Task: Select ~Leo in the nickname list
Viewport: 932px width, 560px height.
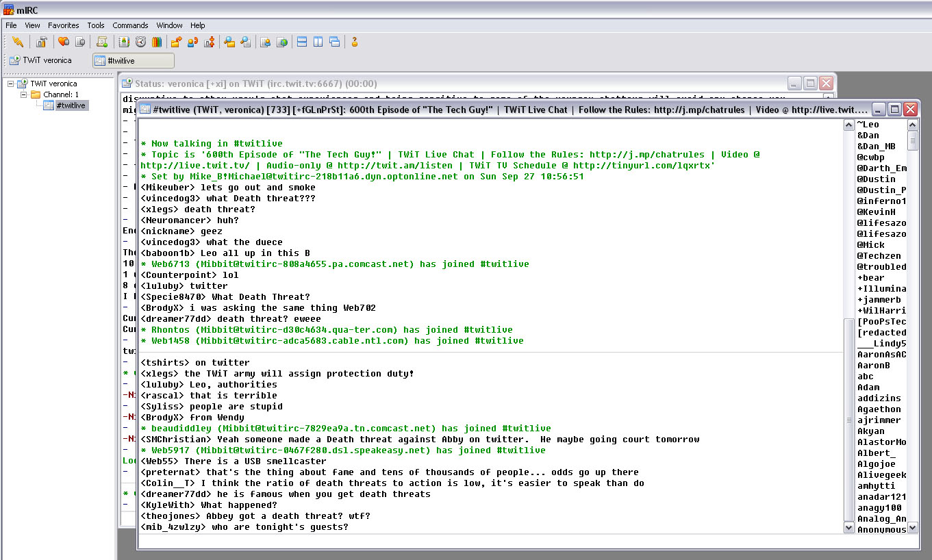Action: tap(868, 125)
